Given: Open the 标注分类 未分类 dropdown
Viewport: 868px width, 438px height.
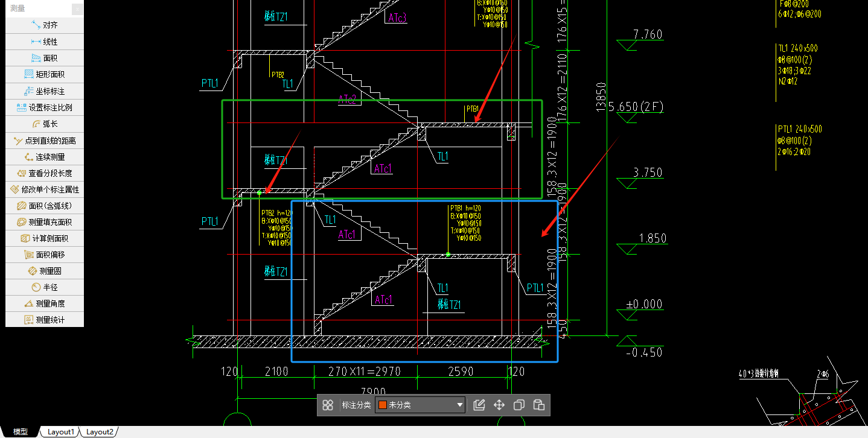Looking at the screenshot, I should [420, 405].
